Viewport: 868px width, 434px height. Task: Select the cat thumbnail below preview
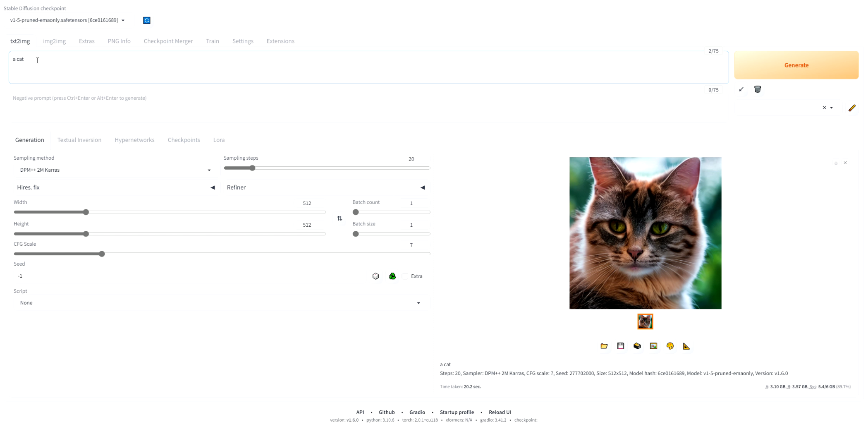(645, 321)
